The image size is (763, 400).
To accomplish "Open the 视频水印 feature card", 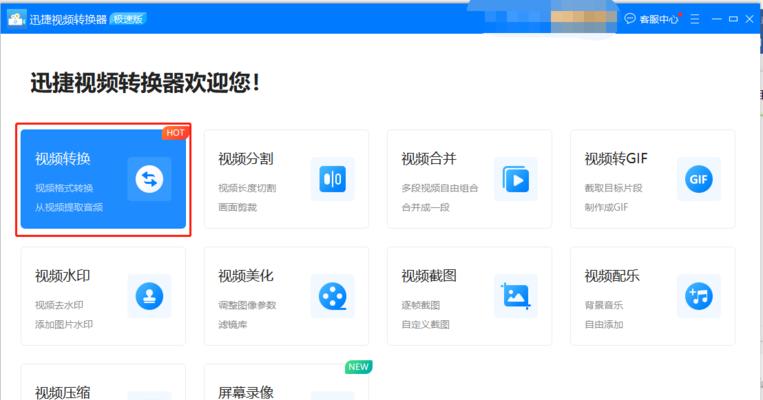I will 103,296.
